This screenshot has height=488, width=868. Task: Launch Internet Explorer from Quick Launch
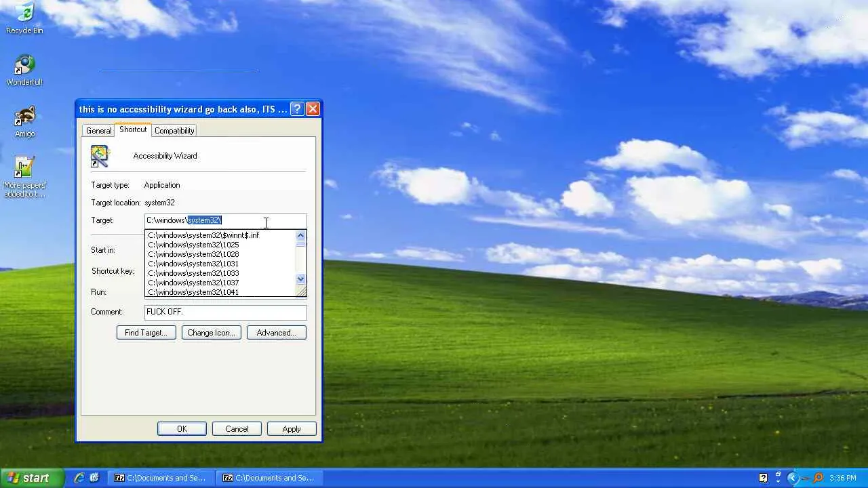[x=79, y=478]
